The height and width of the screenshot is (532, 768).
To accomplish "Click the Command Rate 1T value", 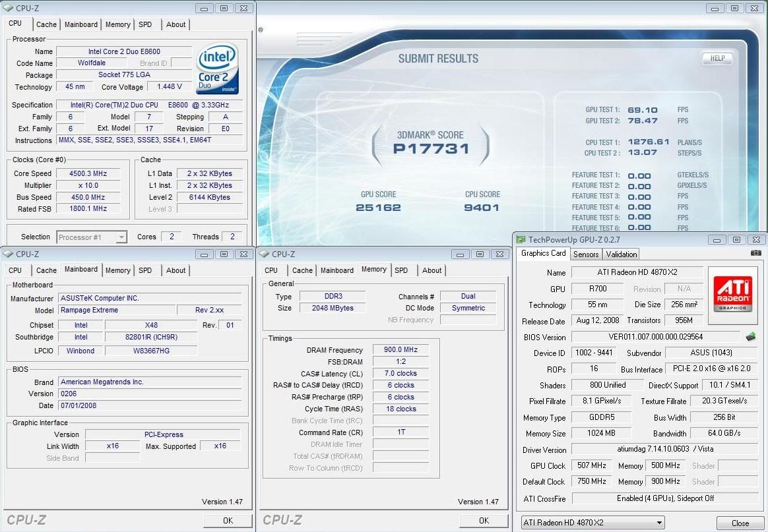I will point(400,432).
